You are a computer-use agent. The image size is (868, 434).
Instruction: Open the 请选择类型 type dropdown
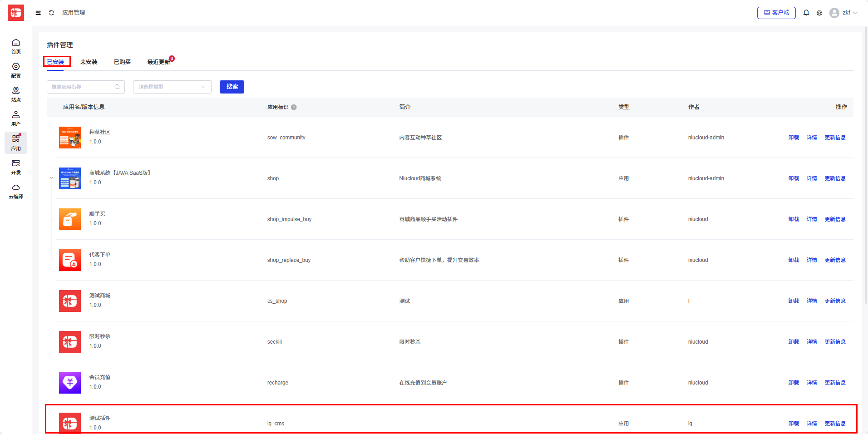click(172, 87)
